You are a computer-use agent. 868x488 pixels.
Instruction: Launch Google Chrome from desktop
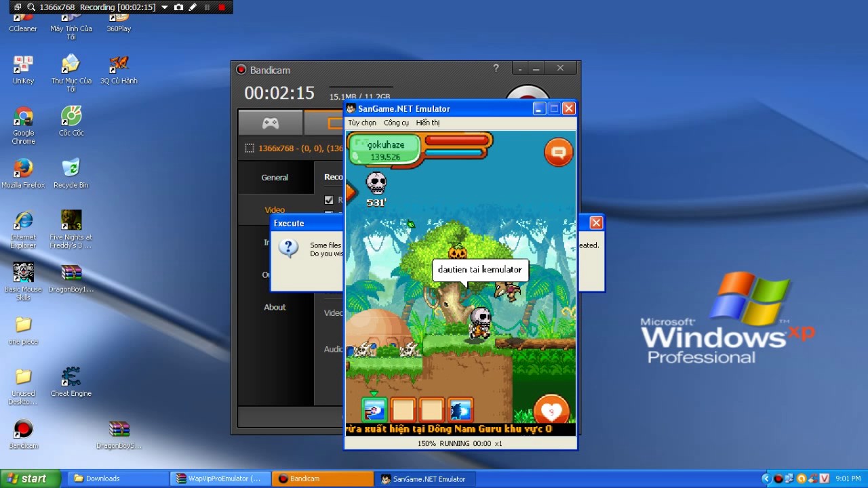coord(23,125)
